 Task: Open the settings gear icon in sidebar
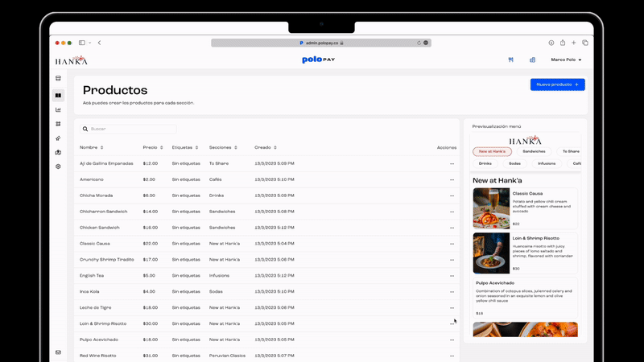[x=58, y=167]
